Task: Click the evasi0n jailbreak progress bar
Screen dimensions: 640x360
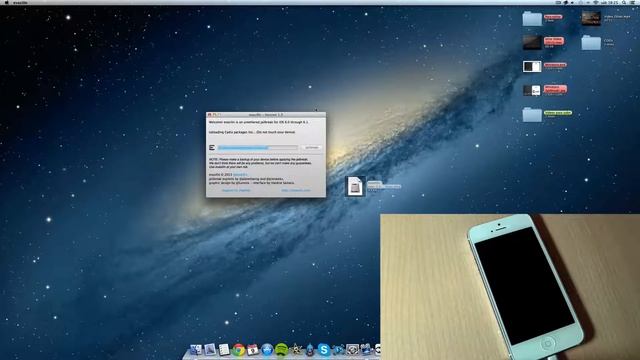Action: pyautogui.click(x=258, y=147)
